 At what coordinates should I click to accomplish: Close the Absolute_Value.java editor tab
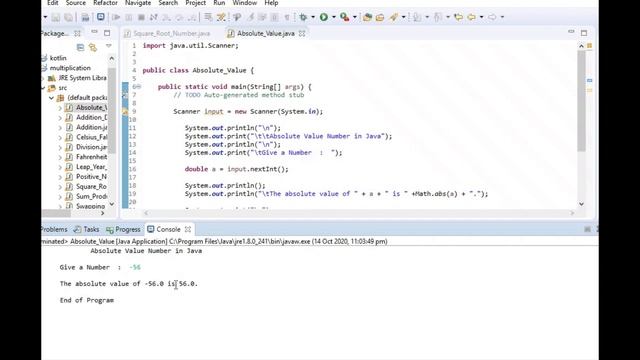pos(302,33)
